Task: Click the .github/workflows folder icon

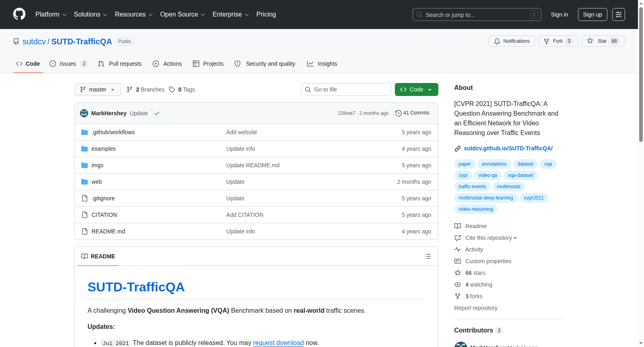Action: point(85,132)
